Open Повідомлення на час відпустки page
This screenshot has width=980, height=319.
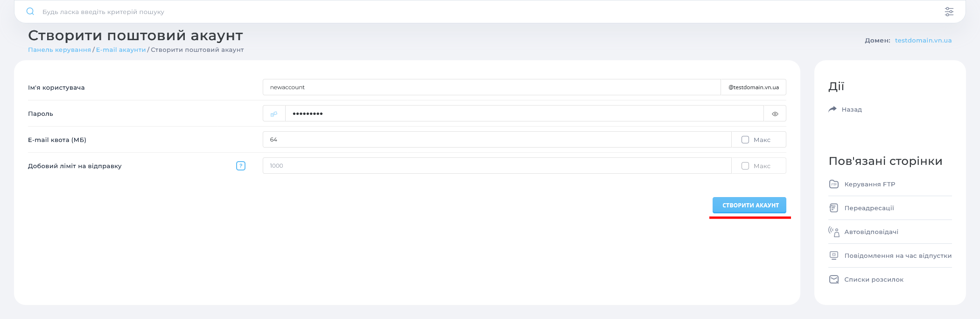(x=897, y=255)
